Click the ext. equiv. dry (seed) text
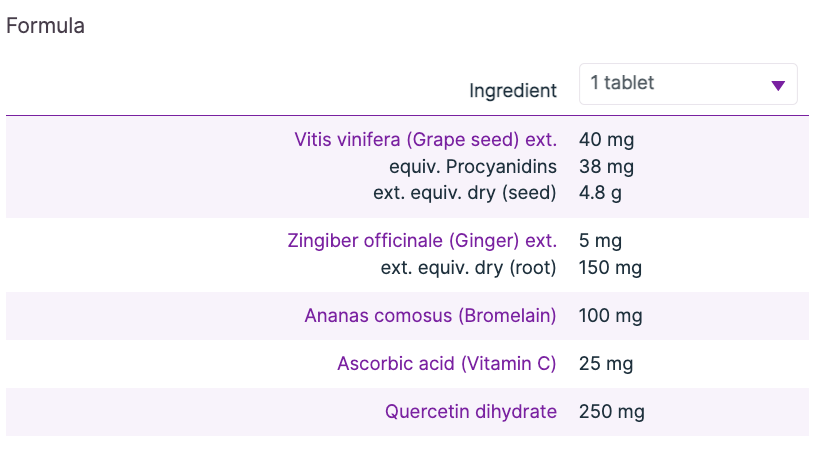 click(x=464, y=192)
